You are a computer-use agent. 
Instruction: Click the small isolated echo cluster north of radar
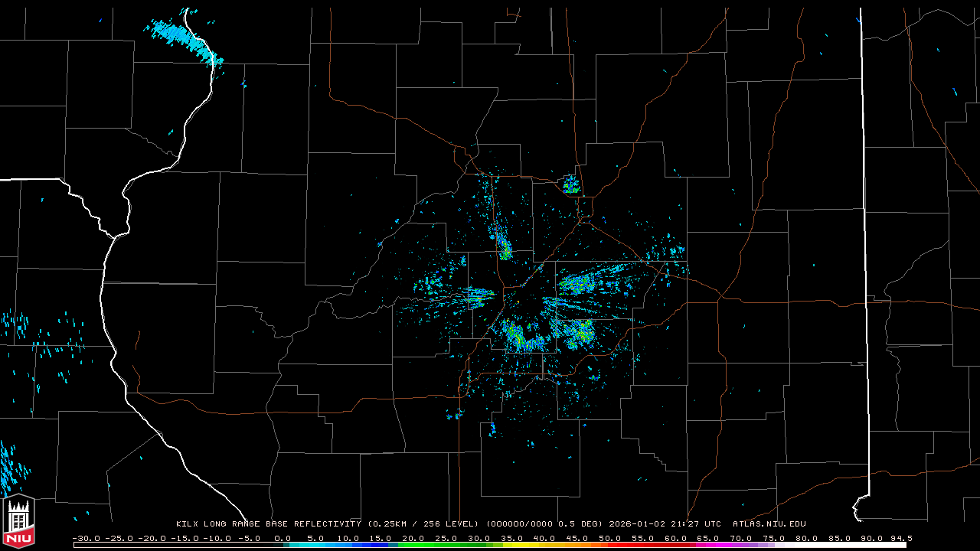(571, 184)
